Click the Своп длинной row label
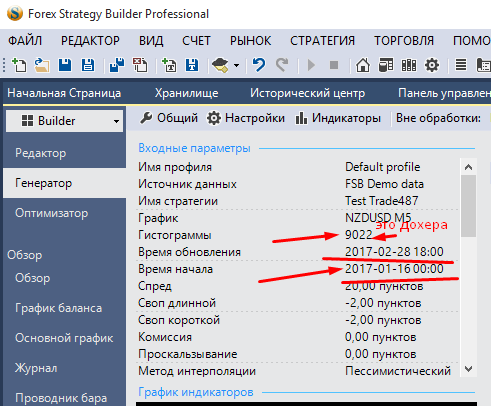The height and width of the screenshot is (406, 491). 177,303
